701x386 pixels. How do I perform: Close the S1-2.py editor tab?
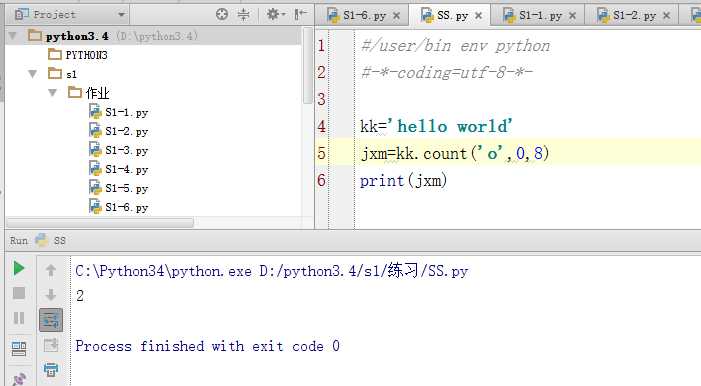coord(667,16)
